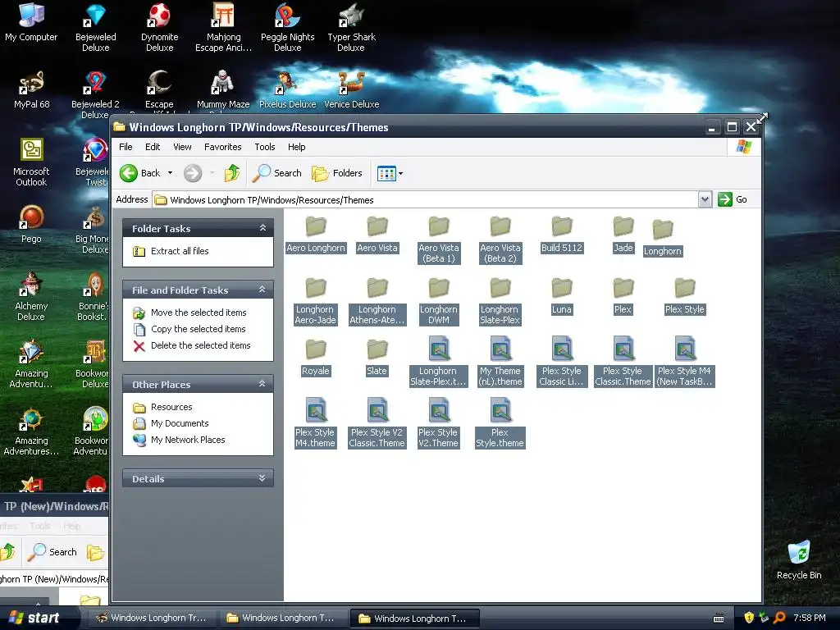Select the Longhorn Slate-Plex folder

[500, 301]
